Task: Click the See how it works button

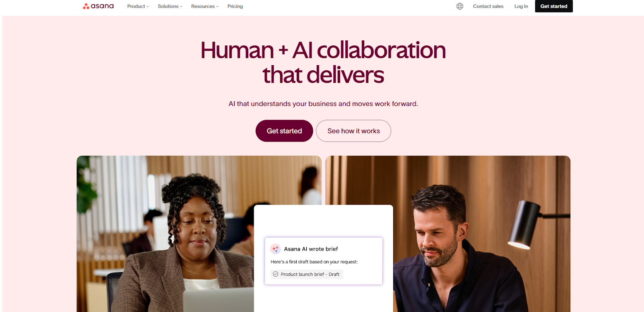Action: pos(353,131)
